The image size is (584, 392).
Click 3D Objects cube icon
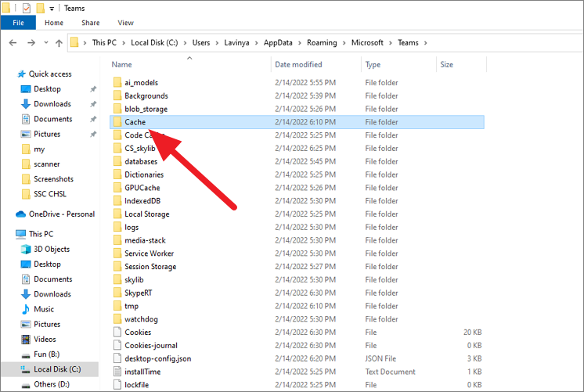26,249
